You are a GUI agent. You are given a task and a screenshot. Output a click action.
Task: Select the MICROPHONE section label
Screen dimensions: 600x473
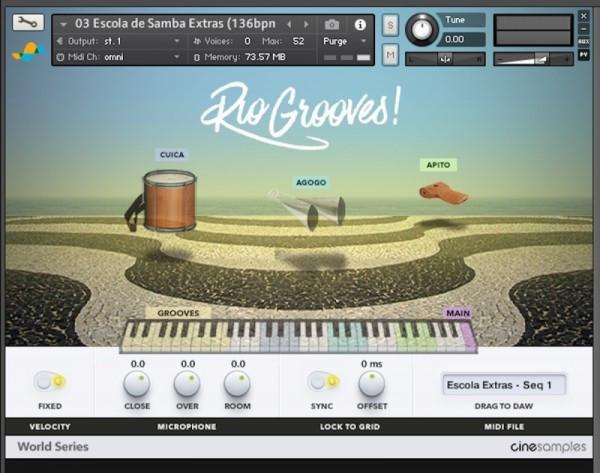click(187, 427)
